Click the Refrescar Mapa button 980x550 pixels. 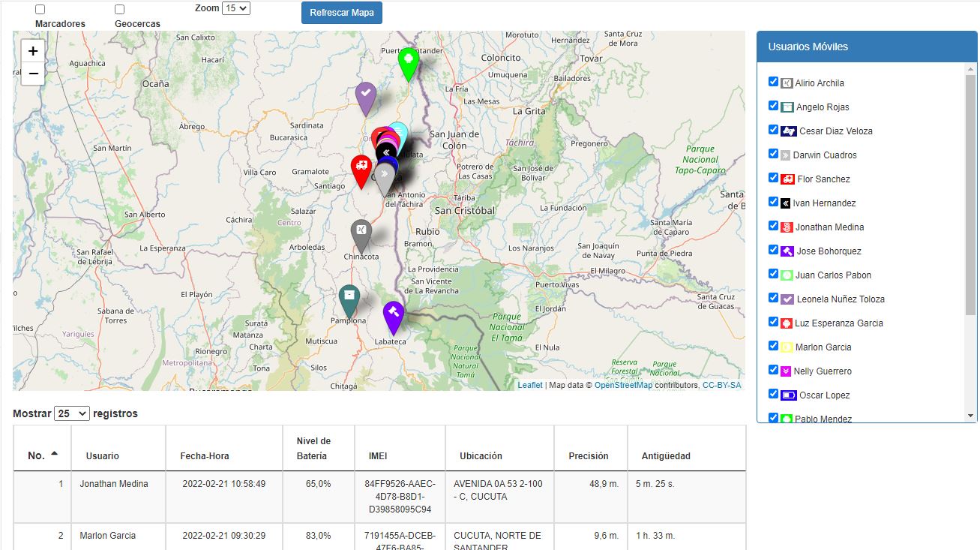(342, 13)
